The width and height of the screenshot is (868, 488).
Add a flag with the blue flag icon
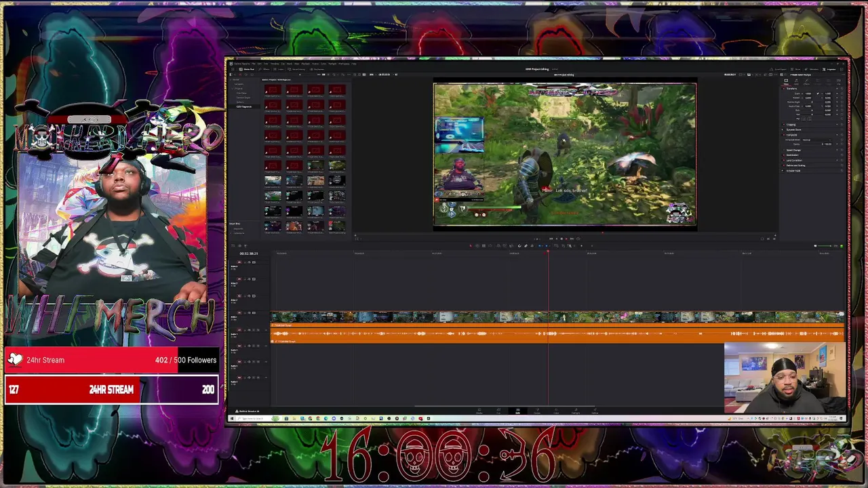[539, 245]
